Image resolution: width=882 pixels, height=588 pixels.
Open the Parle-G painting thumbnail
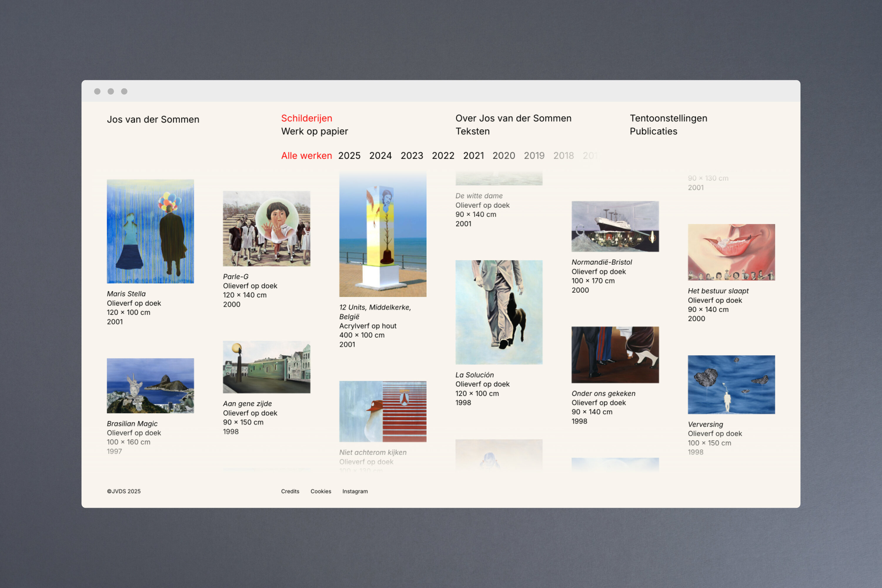pyautogui.click(x=266, y=228)
